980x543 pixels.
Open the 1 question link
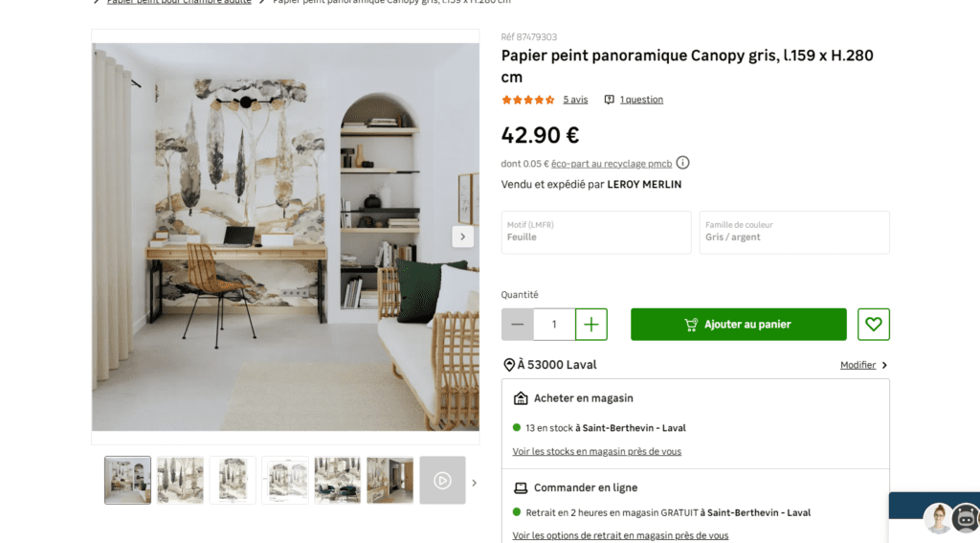point(641,100)
